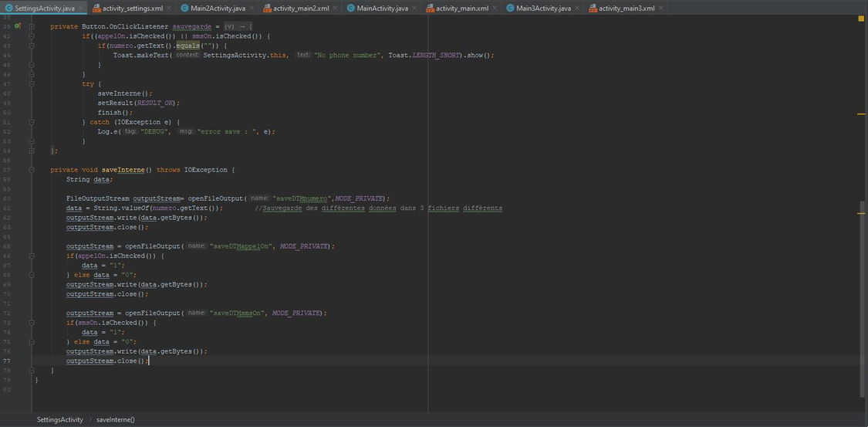Collapse the saveInterne method at line 57
868x427 pixels.
[32, 170]
